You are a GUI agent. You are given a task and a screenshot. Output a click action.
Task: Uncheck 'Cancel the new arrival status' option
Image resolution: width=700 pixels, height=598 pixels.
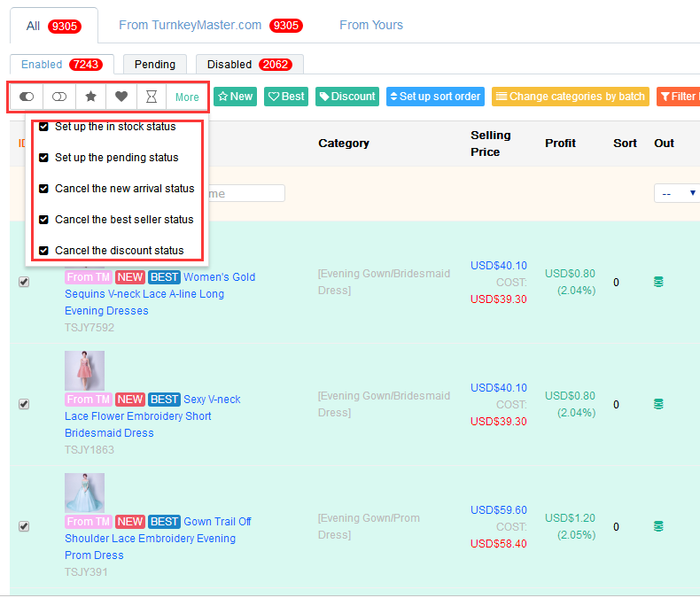(x=43, y=189)
